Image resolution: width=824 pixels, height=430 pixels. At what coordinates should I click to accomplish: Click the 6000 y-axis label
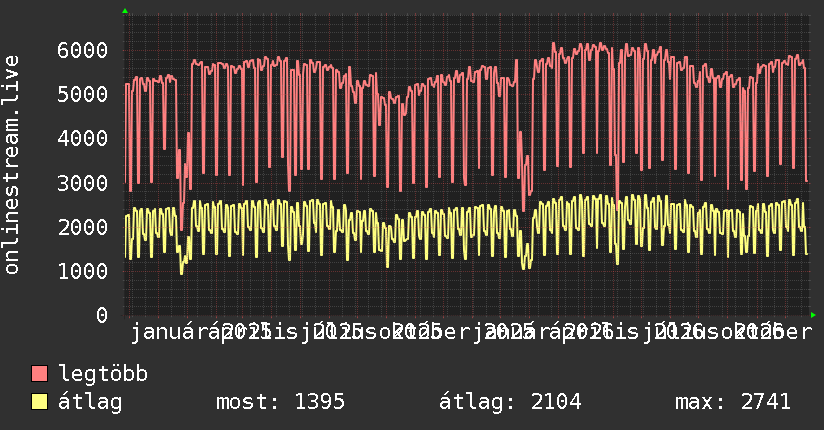coord(83,50)
